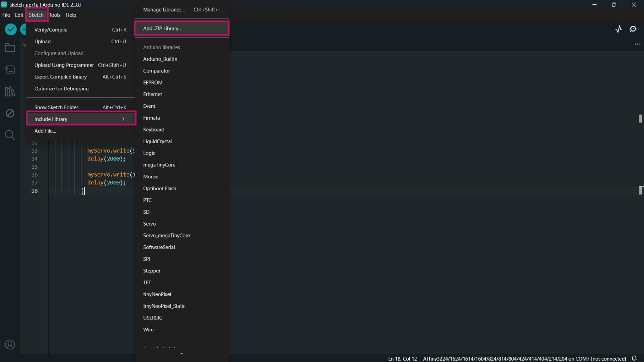Include the TFT library
The width and height of the screenshot is (644, 362).
coord(182,283)
